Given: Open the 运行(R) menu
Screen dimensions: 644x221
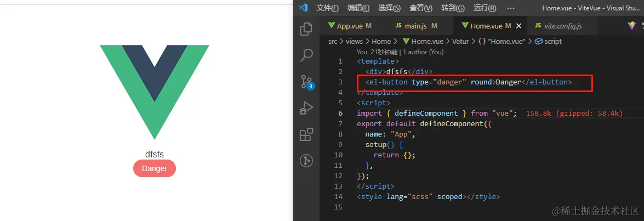Looking at the screenshot, I should [x=485, y=8].
